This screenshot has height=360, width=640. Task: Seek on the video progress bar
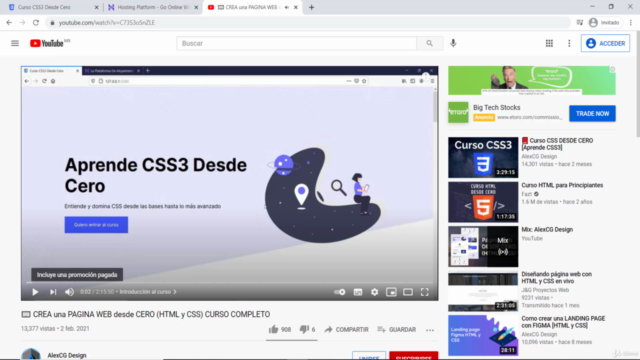point(229,282)
